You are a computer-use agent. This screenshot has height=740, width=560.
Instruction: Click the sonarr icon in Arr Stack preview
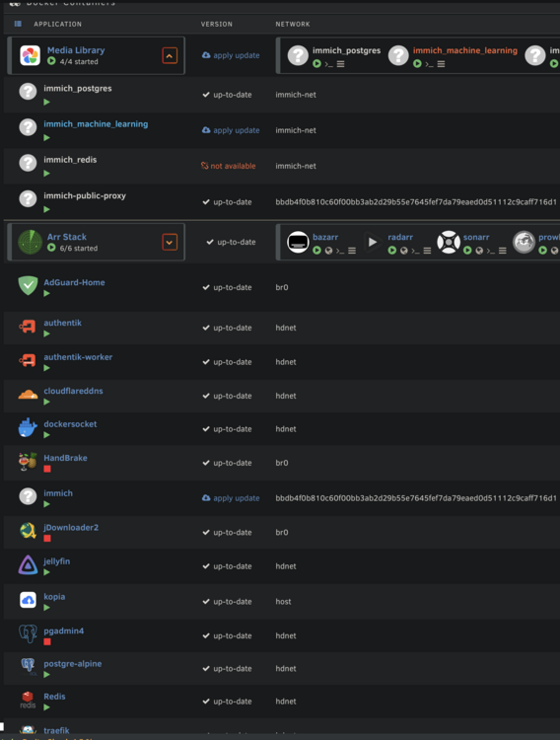449,242
